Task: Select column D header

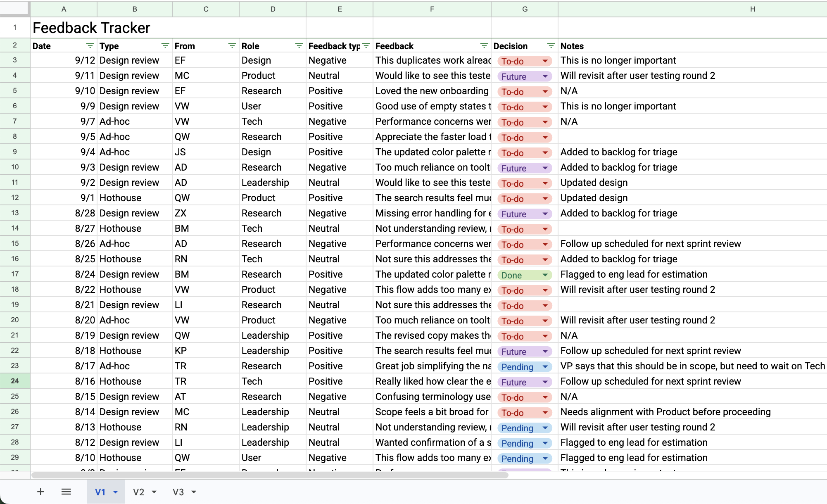Action: 273,9
